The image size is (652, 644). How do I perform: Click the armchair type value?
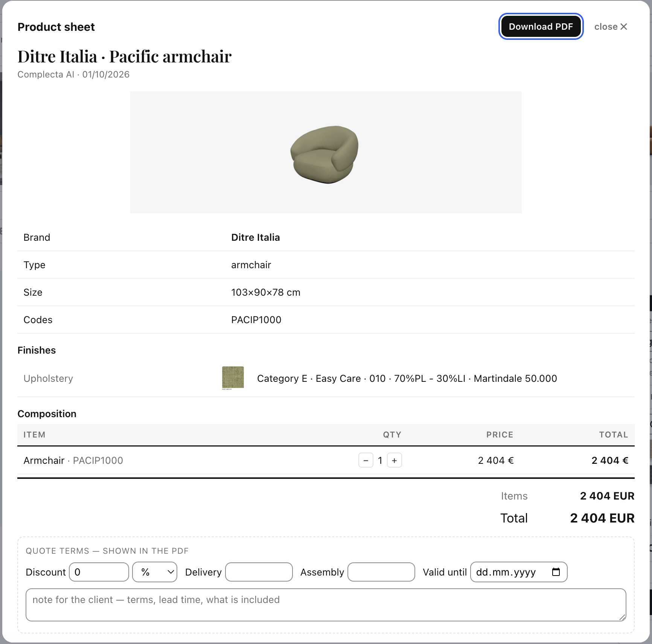tap(251, 265)
